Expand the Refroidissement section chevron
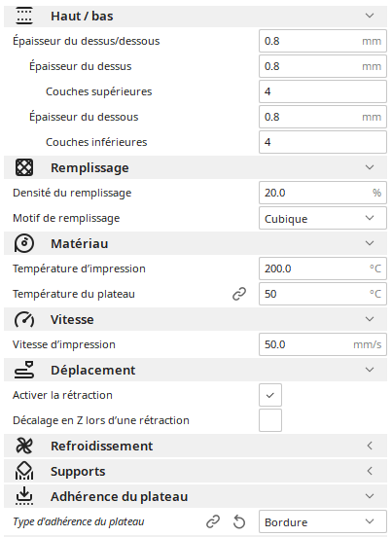 click(370, 446)
